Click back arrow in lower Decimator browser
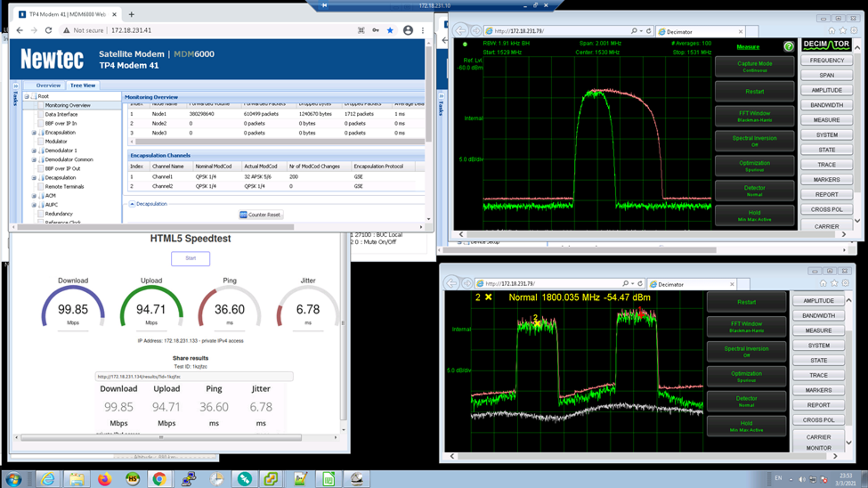The height and width of the screenshot is (488, 868). tap(452, 283)
